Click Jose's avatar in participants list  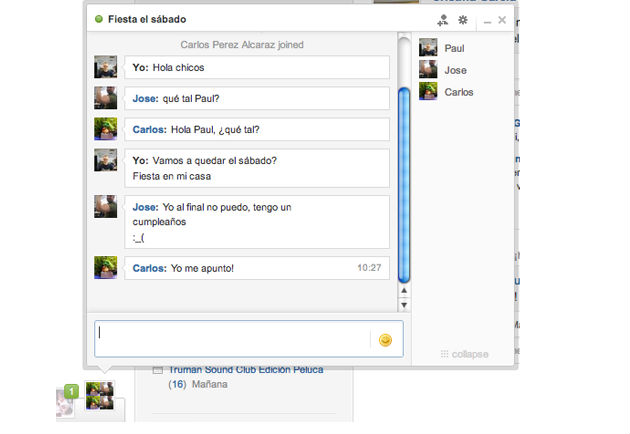[x=428, y=69]
